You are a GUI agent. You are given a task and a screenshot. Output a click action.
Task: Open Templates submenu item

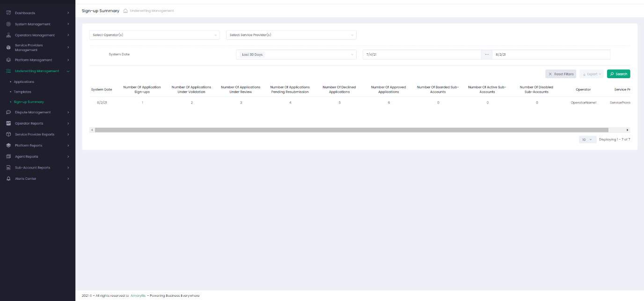22,92
